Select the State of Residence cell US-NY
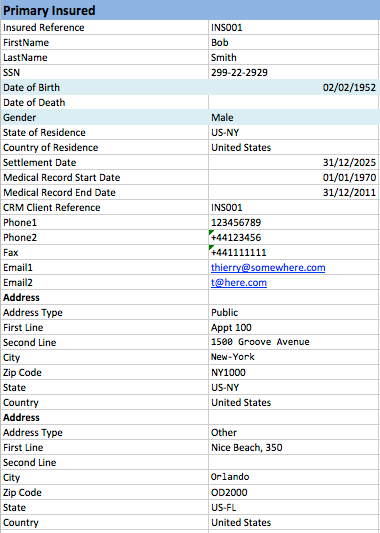This screenshot has width=380, height=533. pyautogui.click(x=294, y=132)
